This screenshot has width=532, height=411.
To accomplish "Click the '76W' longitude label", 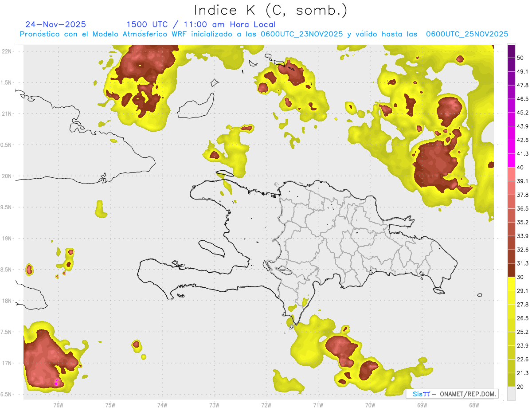I will [x=58, y=405].
